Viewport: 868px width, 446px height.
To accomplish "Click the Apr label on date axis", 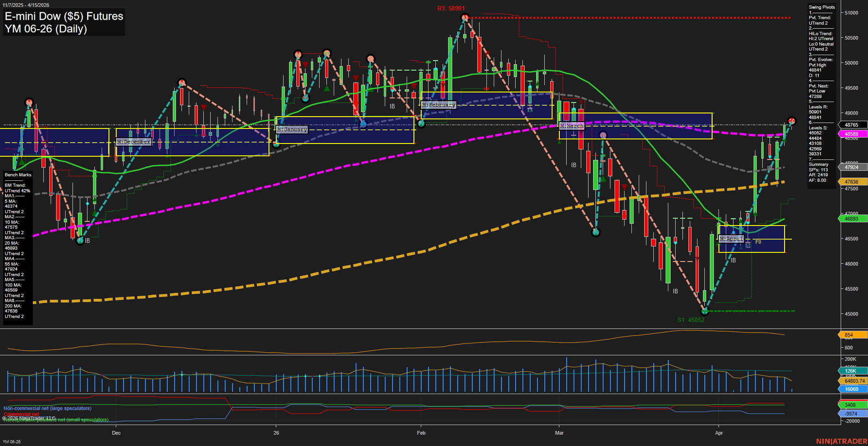I will [x=719, y=433].
